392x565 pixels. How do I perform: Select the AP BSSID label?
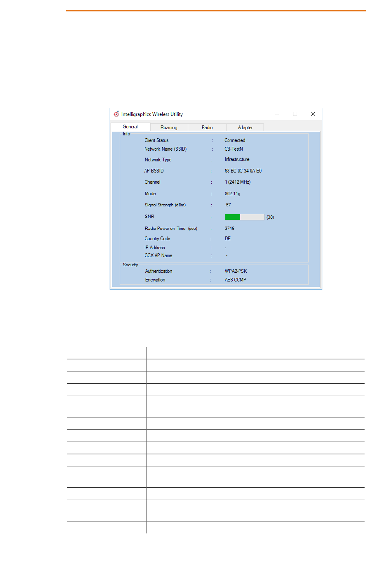pos(154,171)
